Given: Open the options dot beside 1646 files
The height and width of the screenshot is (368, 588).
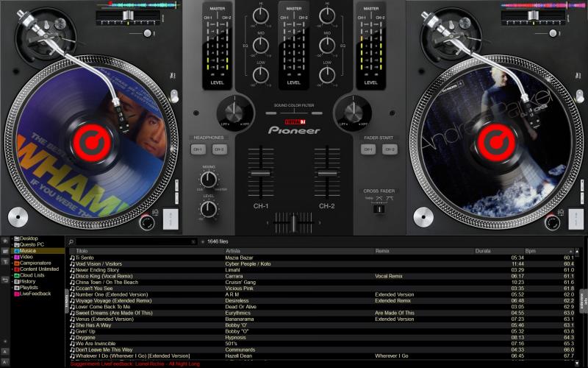Looking at the screenshot, I should 203,242.
